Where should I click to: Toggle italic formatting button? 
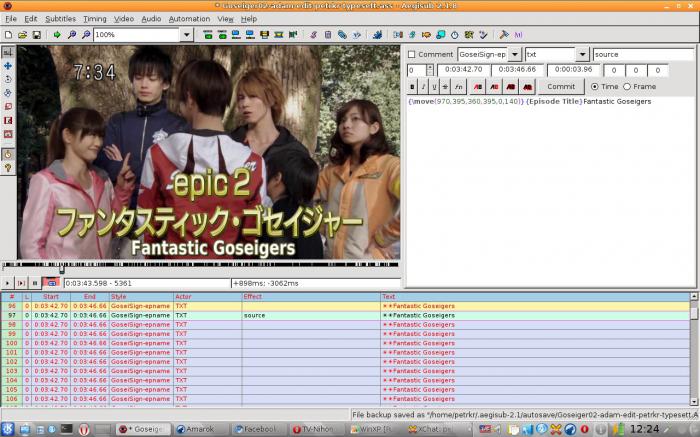coord(423,87)
